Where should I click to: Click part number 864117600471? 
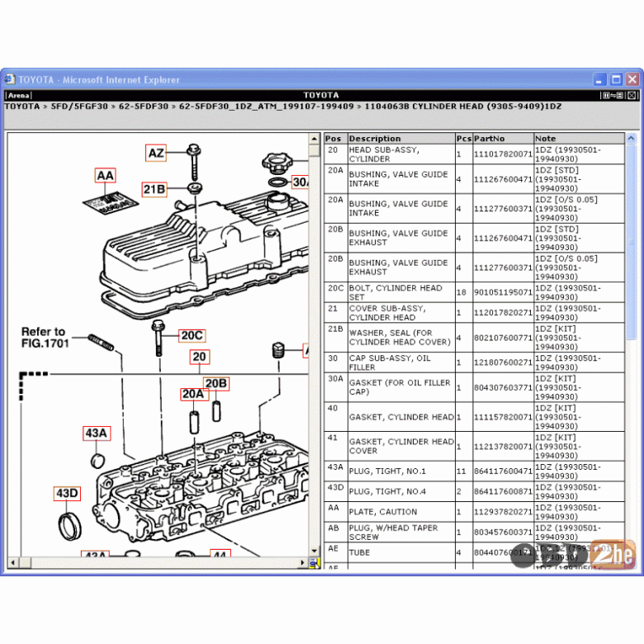tap(503, 471)
